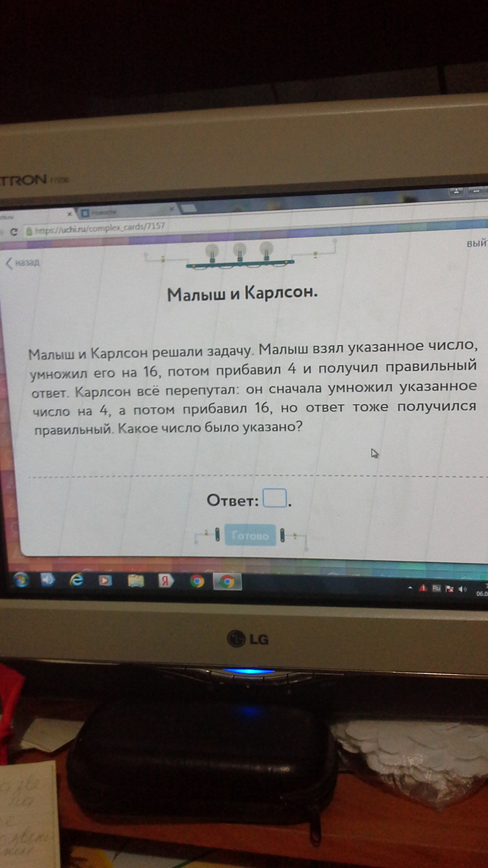Open File Explorer folder icon in taskbar
The height and width of the screenshot is (868, 488).
pos(135,580)
